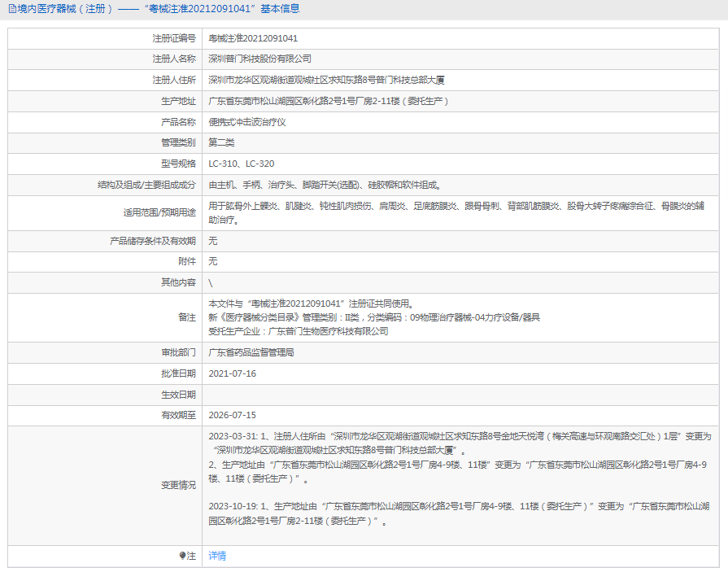Viewport: 728px width, 572px height.
Task: Click the approving authority 广东省药品监督管理局
Action: (251, 352)
